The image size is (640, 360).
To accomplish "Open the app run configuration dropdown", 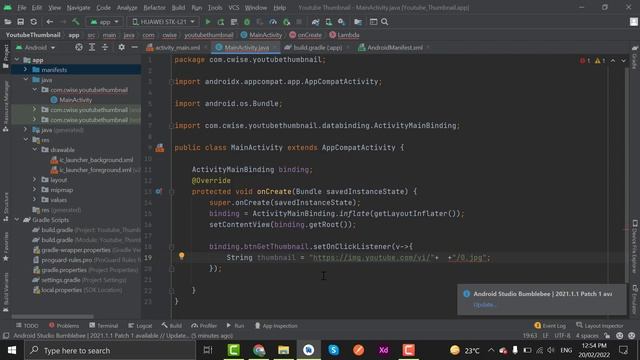I will click(104, 22).
